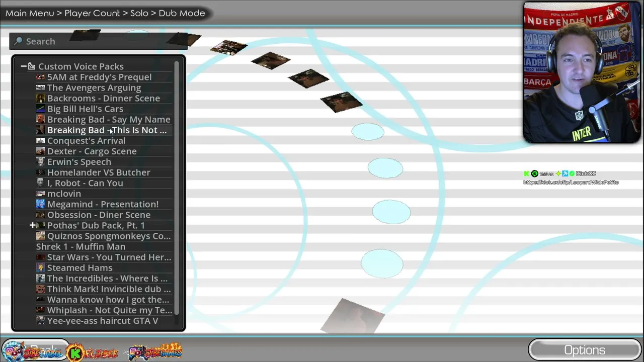Click the Search field above the pack list
Viewport: 644px width, 362px height.
(99, 41)
